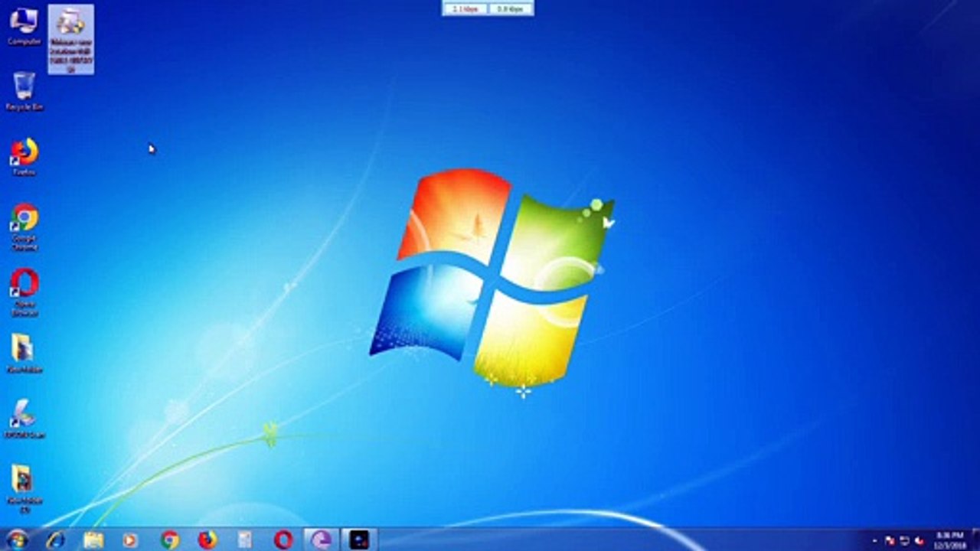Launch Internet Explorer from the taskbar

tap(56, 540)
